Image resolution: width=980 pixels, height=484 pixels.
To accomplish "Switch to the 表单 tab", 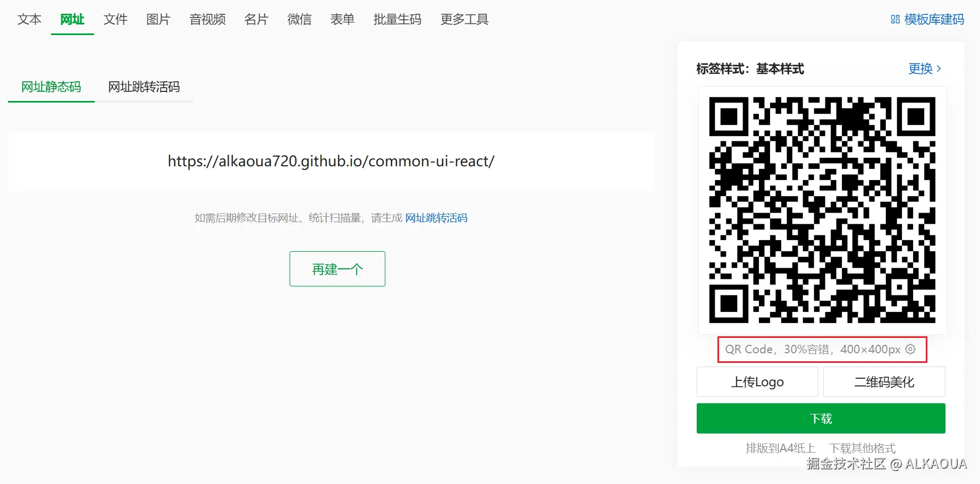I will point(342,20).
